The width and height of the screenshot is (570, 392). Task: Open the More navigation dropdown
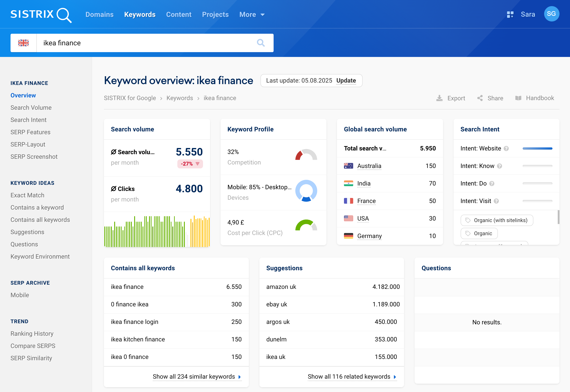coord(252,14)
